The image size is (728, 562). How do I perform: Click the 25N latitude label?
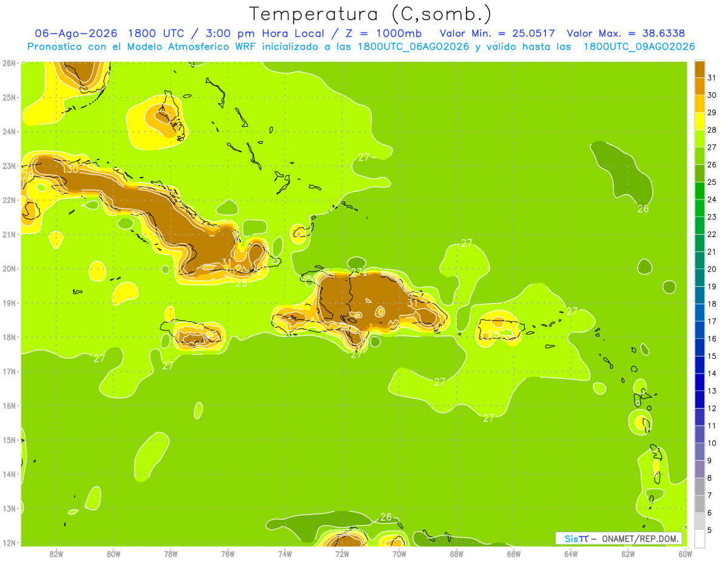pyautogui.click(x=8, y=97)
